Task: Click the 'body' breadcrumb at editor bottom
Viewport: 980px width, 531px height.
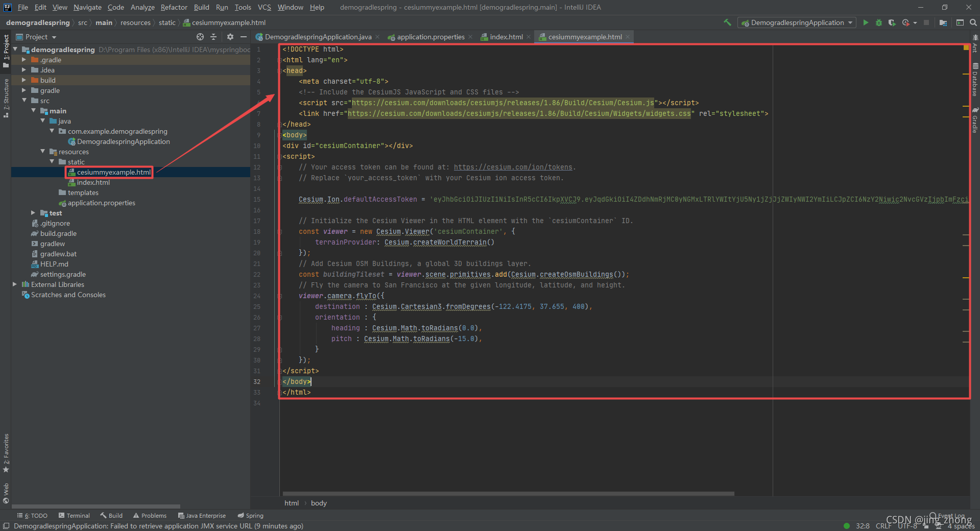Action: (319, 503)
